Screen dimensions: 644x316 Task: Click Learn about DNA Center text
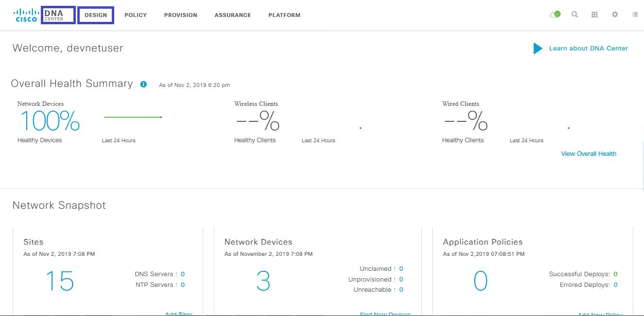pos(589,48)
